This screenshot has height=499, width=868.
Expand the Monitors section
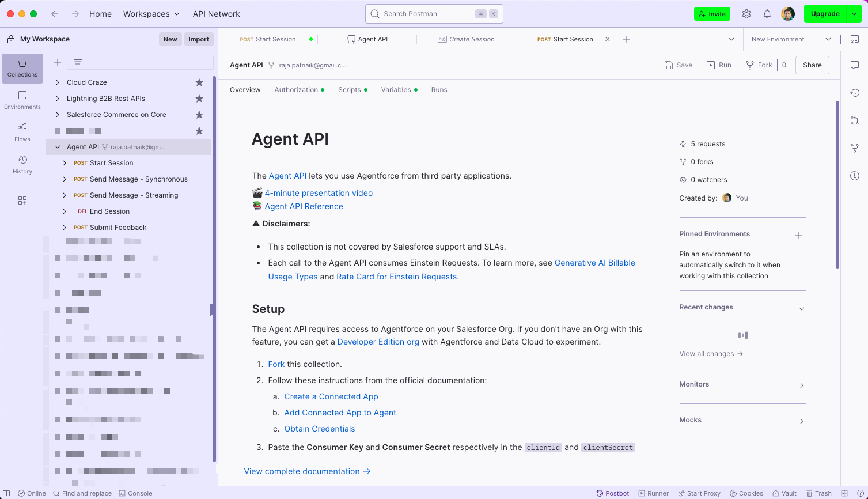tap(802, 385)
